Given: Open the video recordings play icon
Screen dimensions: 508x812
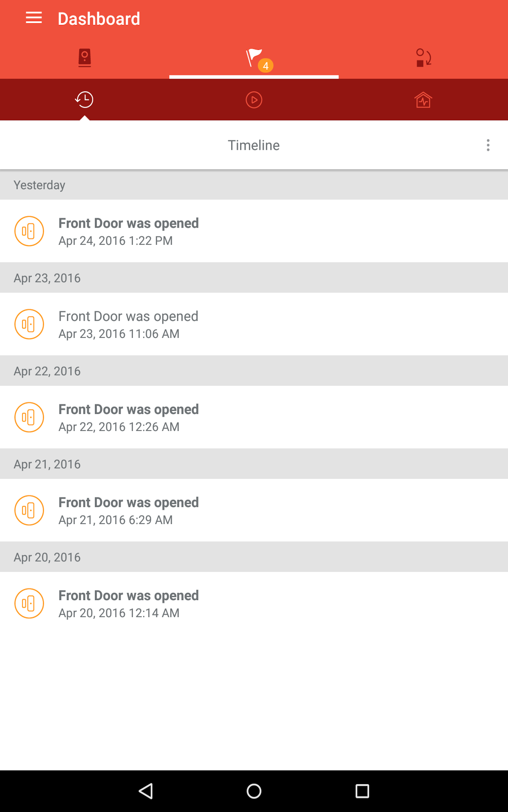Looking at the screenshot, I should (254, 100).
